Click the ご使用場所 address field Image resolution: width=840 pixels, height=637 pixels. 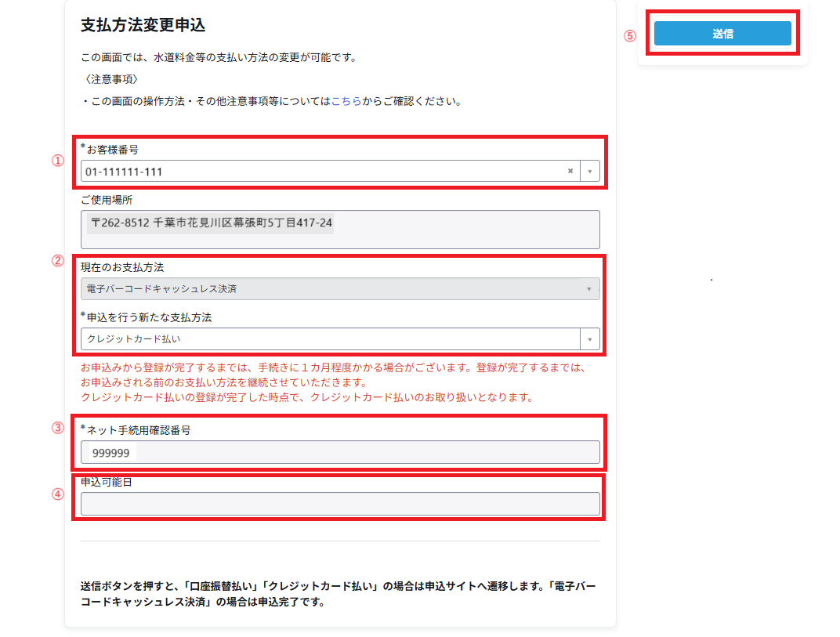pyautogui.click(x=340, y=229)
